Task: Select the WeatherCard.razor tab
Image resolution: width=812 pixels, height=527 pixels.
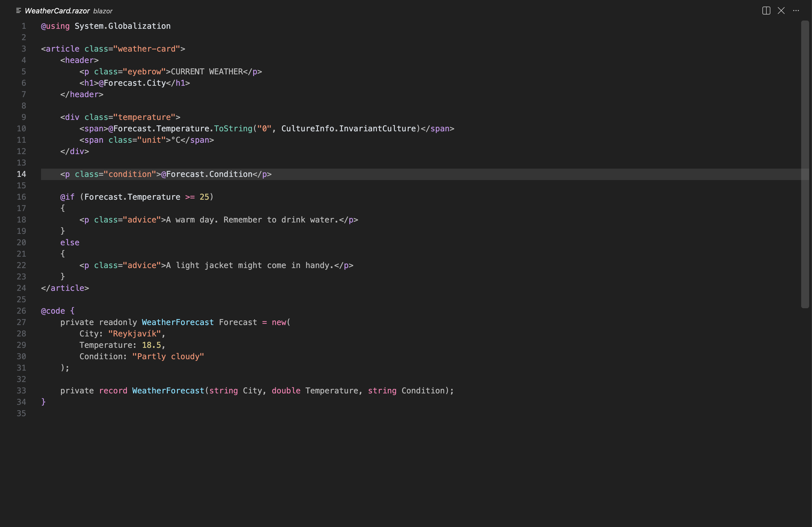Action: 57,11
